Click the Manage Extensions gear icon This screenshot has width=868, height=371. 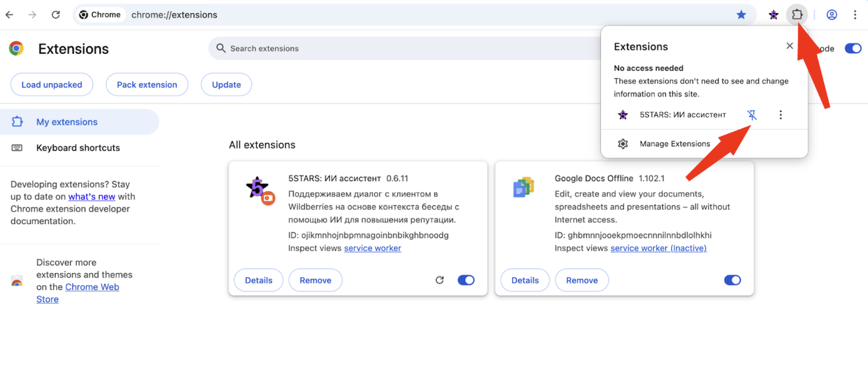coord(623,144)
